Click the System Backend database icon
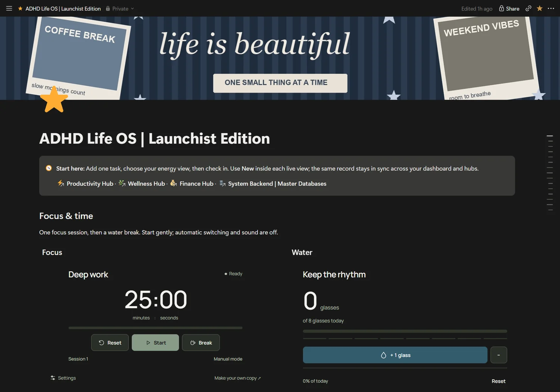 click(x=223, y=183)
